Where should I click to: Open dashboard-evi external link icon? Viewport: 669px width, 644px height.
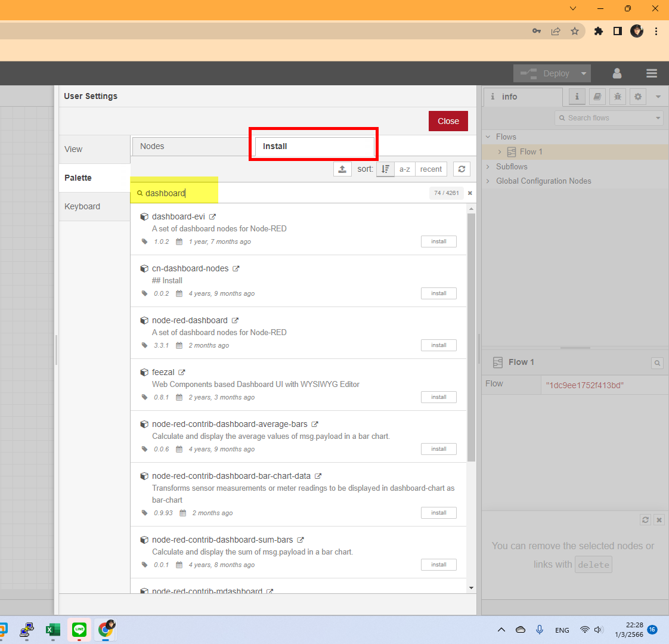[x=212, y=217]
